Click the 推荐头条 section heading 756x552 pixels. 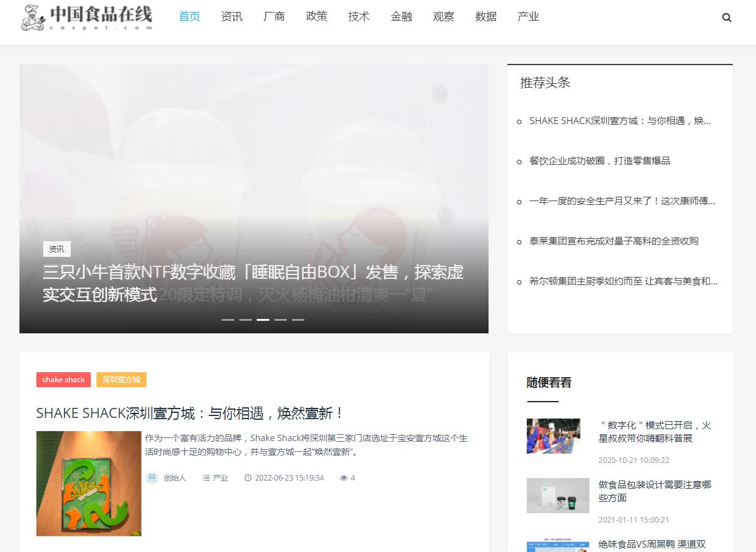(x=545, y=83)
